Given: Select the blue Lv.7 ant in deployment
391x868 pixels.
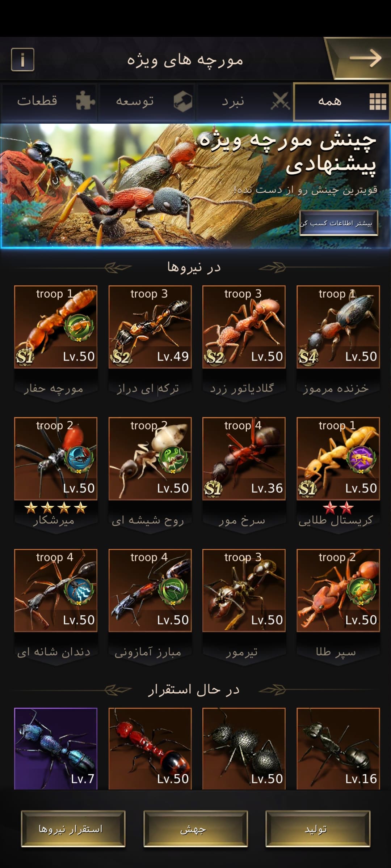Looking at the screenshot, I should [x=56, y=748].
